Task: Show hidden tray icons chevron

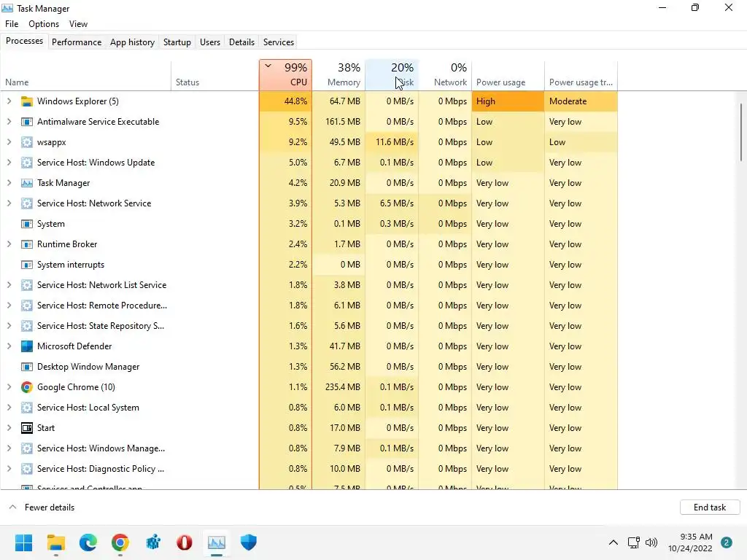Action: click(614, 542)
